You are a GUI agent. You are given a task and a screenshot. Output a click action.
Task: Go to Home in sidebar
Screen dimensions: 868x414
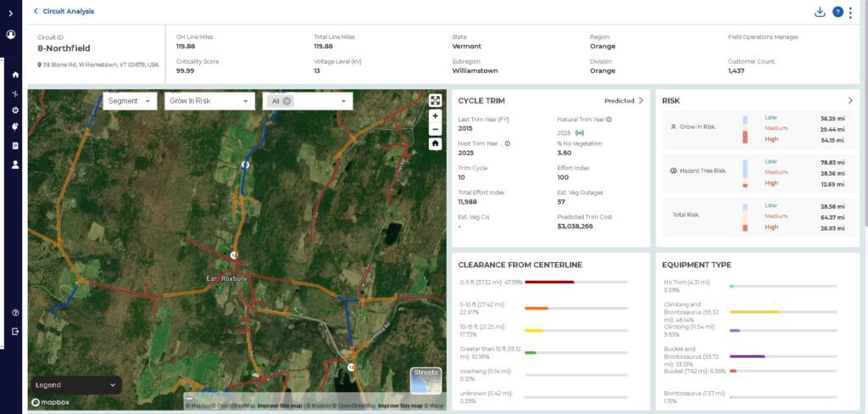tap(15, 75)
